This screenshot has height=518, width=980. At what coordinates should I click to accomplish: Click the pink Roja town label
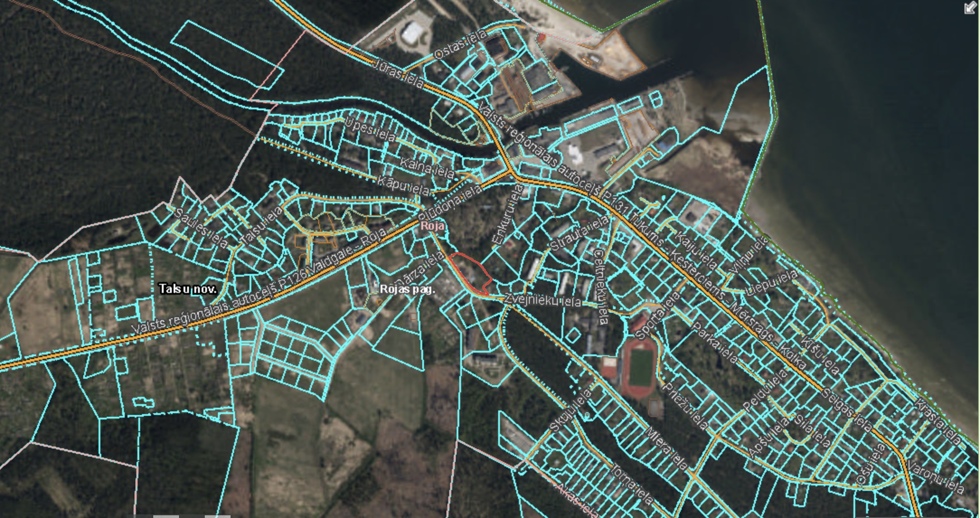[x=432, y=226]
